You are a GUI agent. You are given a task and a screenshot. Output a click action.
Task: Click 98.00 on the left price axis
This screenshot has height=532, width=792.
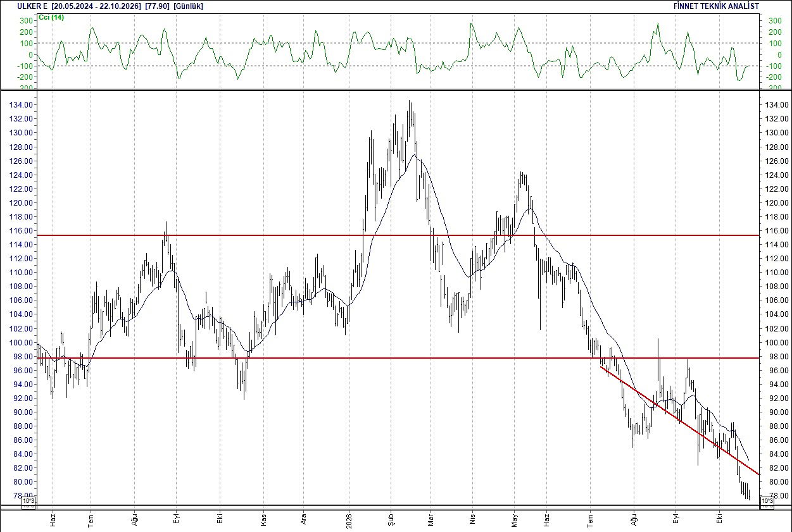point(24,357)
